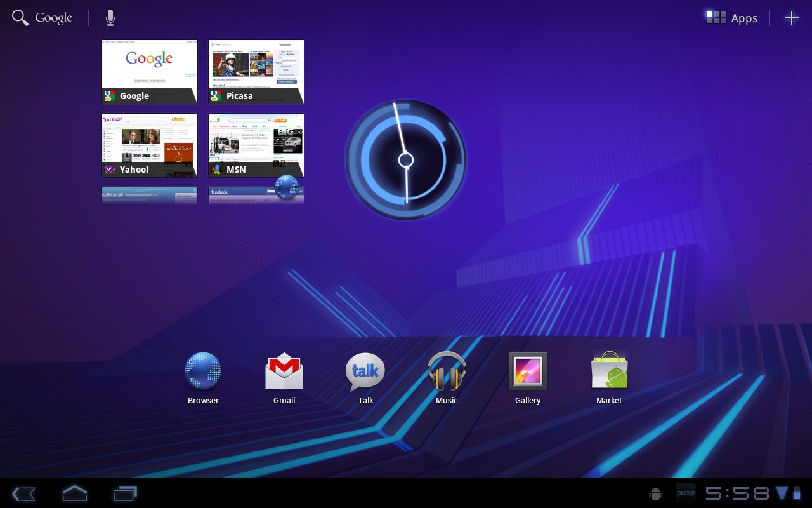The image size is (812, 508).
Task: Show recent apps list
Action: (125, 493)
